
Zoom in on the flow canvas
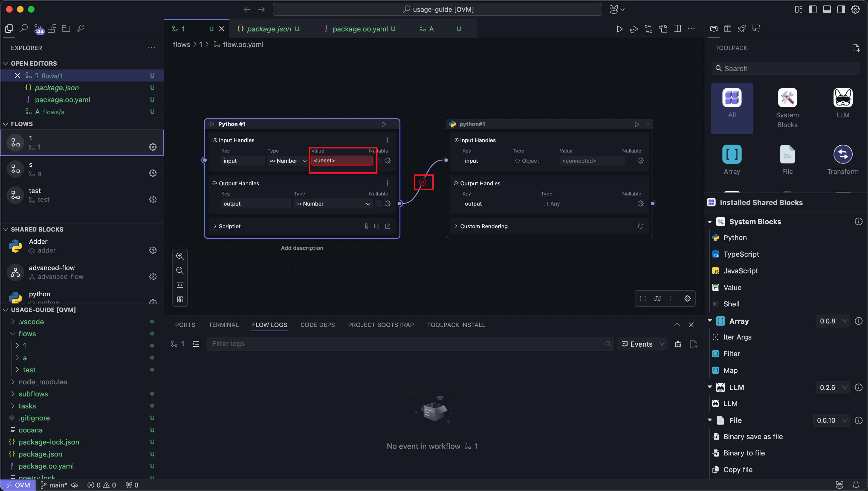click(x=180, y=256)
